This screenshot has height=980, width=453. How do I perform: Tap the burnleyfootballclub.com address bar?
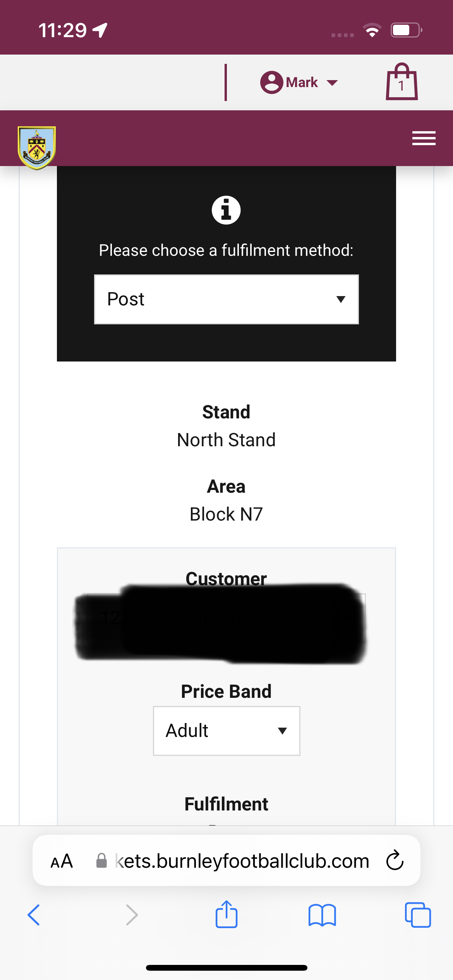(x=242, y=861)
